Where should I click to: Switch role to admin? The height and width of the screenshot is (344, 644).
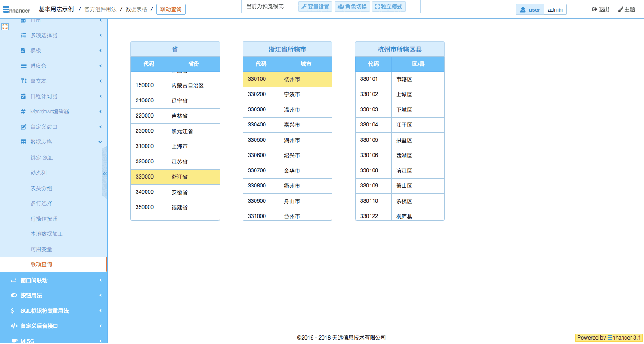555,10
